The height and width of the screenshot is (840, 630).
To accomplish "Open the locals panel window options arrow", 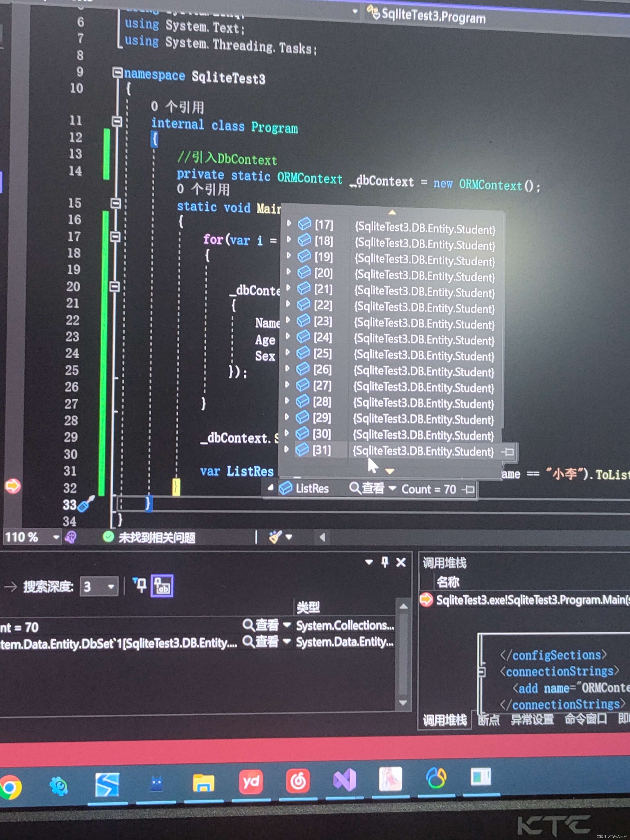I will click(369, 562).
